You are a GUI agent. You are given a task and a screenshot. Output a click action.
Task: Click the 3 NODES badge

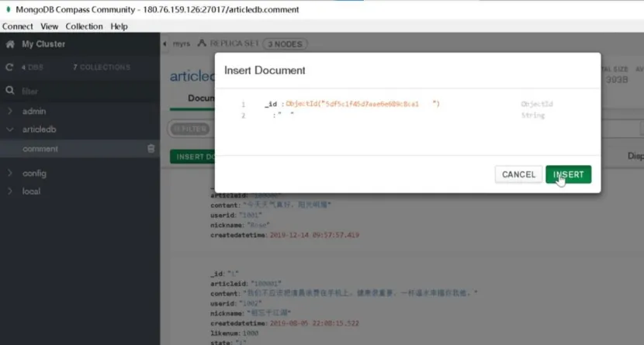point(285,44)
